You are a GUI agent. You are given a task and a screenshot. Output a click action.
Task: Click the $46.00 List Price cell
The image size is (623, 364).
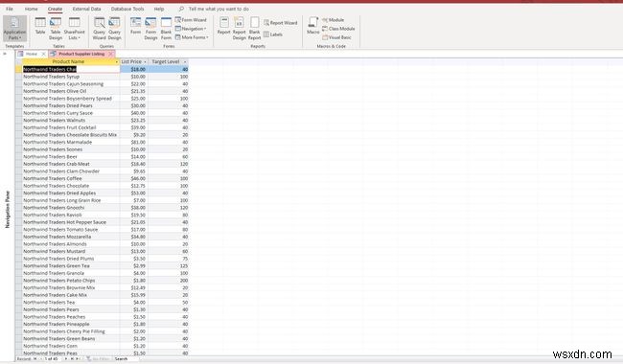134,178
